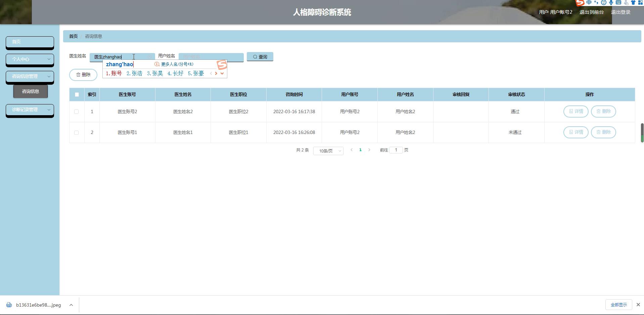Screen dimensions: 644x315
Task: Open the Sogou soft keyboard icon
Action: click(618, 3)
